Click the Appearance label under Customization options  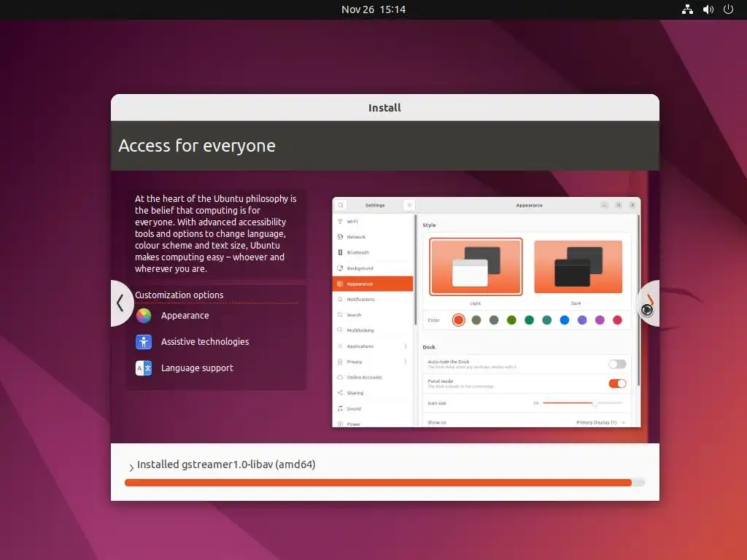[185, 316]
